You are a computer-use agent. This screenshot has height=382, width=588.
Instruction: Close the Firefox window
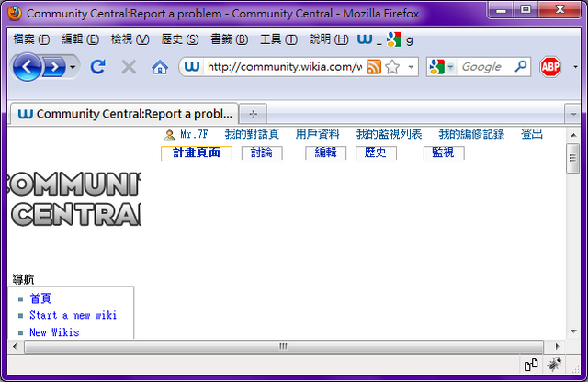pyautogui.click(x=560, y=10)
